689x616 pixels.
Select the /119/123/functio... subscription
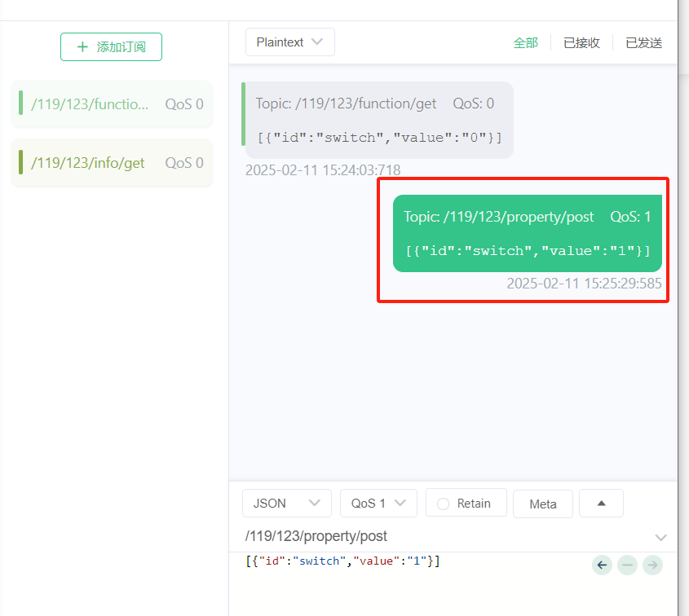[112, 103]
